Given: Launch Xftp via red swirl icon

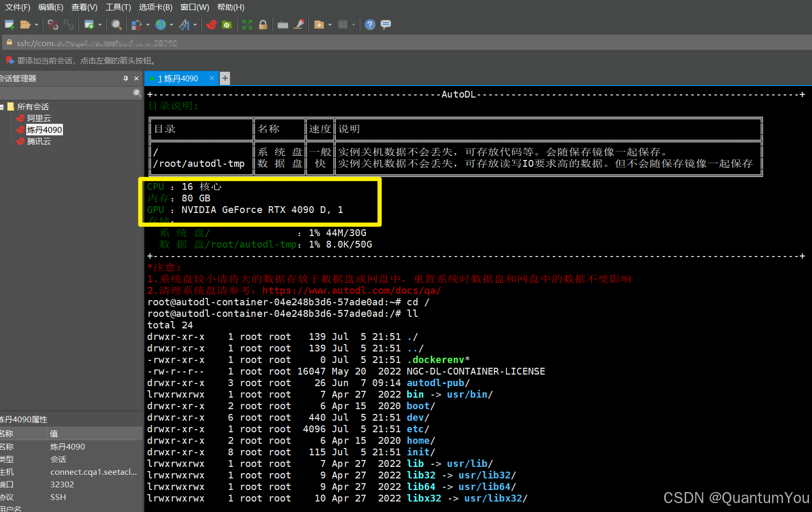Looking at the screenshot, I should [212, 25].
